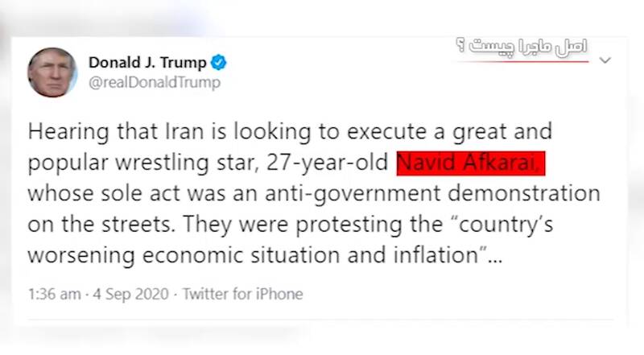
Task: Open the tweet options chevron menu
Action: 605,60
